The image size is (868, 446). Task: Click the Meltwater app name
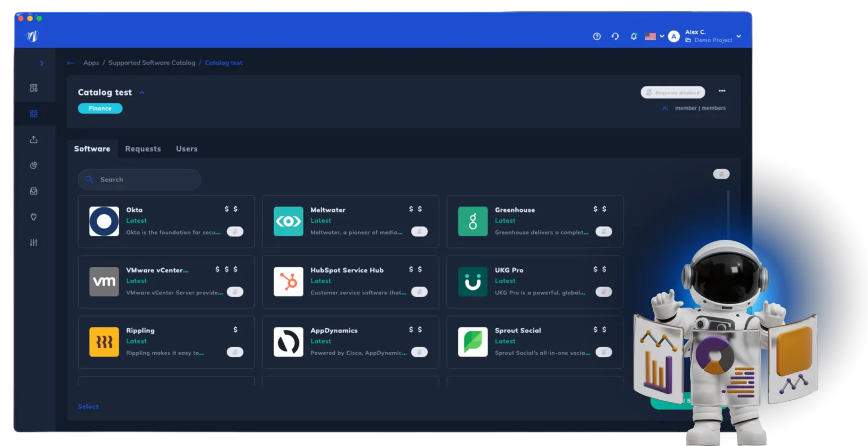[328, 210]
